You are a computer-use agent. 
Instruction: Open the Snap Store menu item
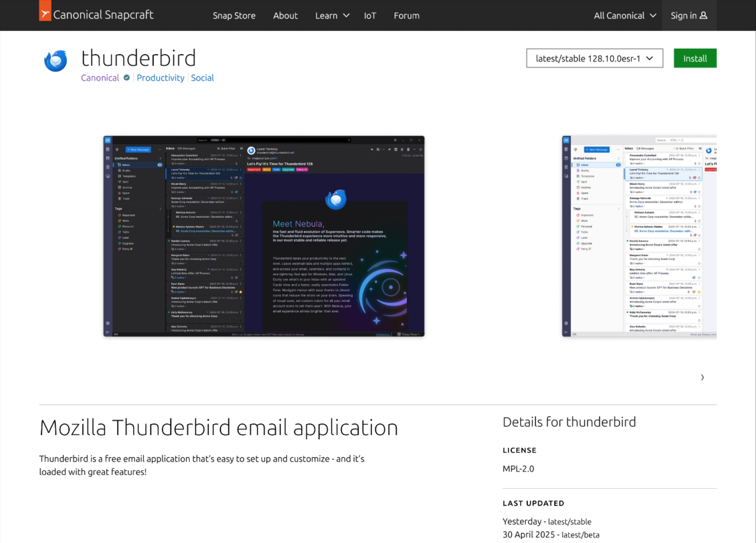234,16
